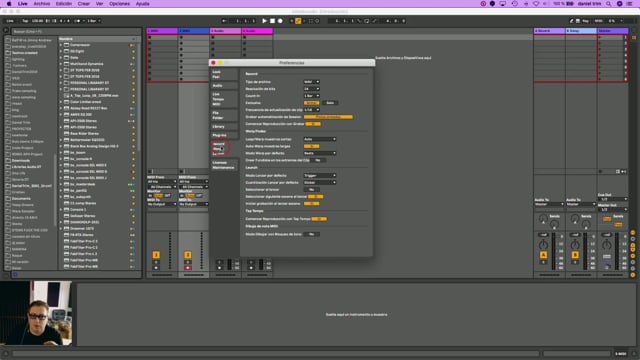Select Downloads in the browser places sidebar
Viewport: 640px width, 360px height.
tap(21, 160)
